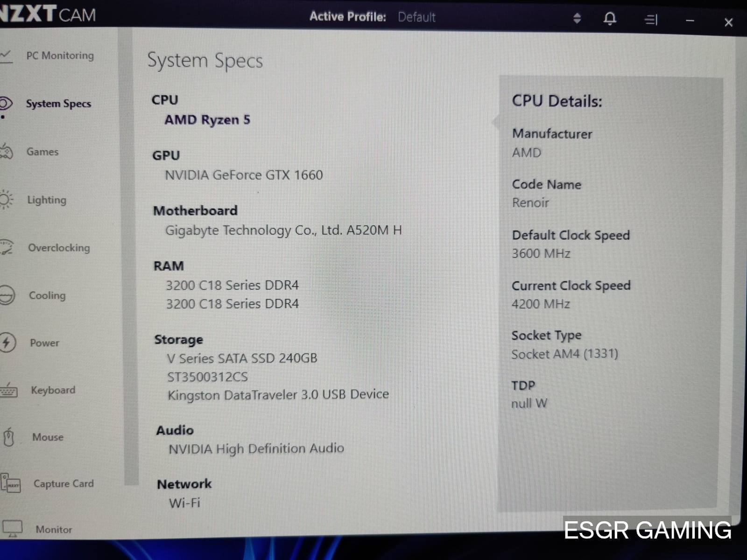Toggle the sidebar collapse icon
The image size is (747, 560).
651,20
